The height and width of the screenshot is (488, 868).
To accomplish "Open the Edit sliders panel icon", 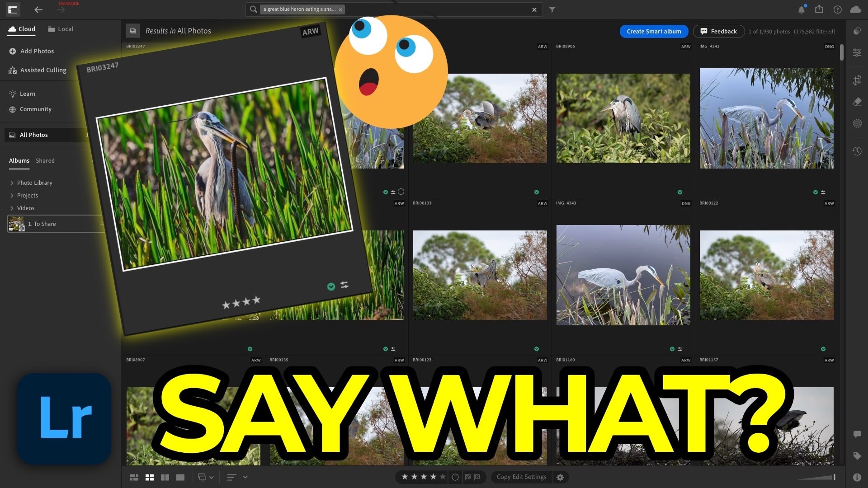I will pos(857,53).
